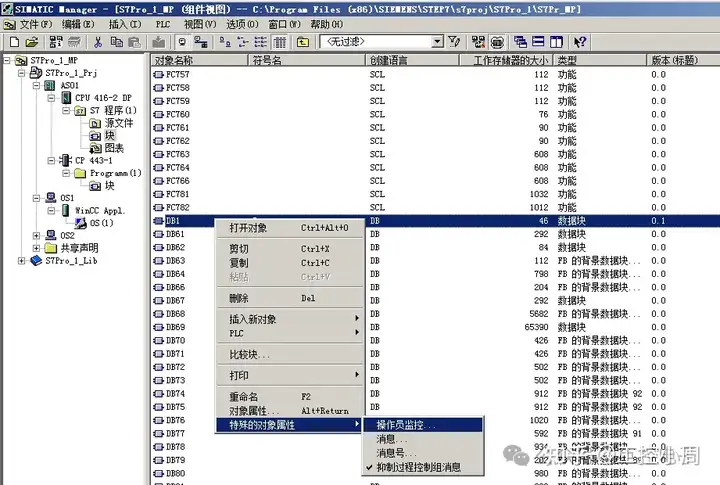This screenshot has width=720, height=485.
Task: Collapse the AS01 station node
Action: pos(36,85)
